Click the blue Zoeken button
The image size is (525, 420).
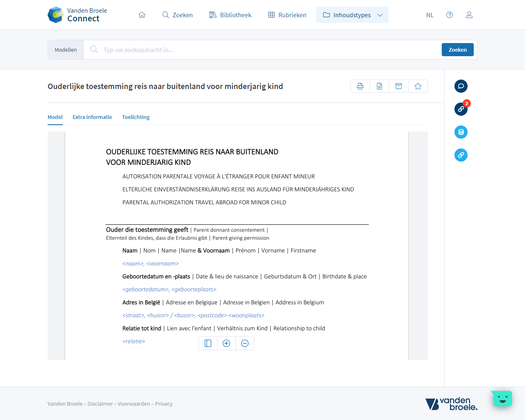(458, 50)
